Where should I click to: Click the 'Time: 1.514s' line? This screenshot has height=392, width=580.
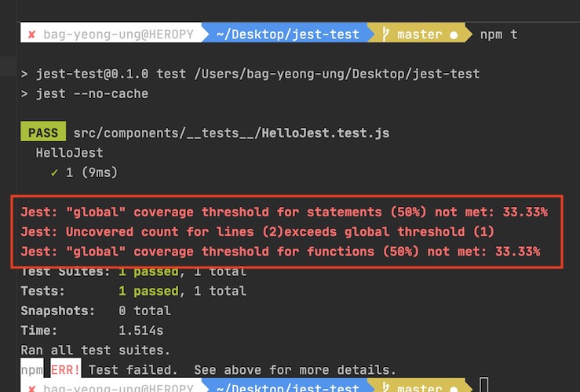pyautogui.click(x=92, y=330)
